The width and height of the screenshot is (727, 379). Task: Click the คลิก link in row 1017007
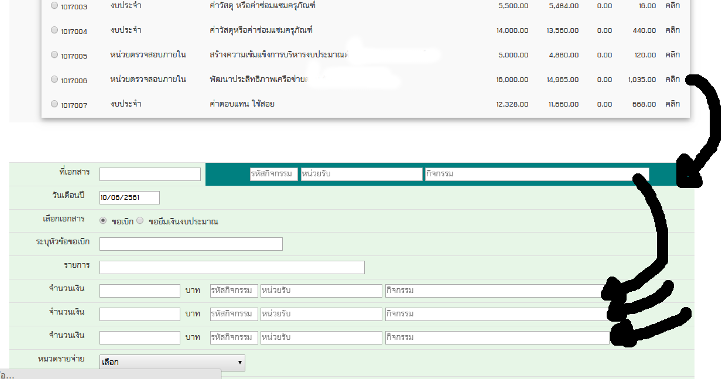pos(673,104)
